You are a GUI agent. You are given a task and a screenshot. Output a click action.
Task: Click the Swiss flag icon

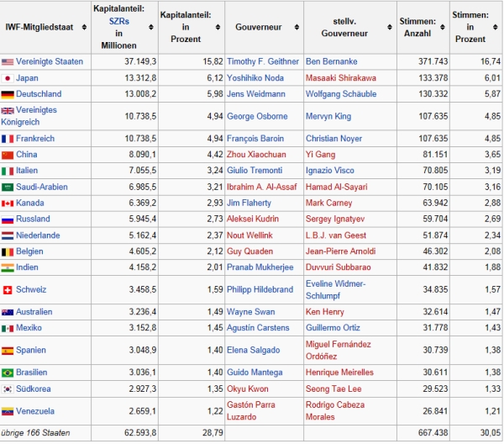coord(8,290)
